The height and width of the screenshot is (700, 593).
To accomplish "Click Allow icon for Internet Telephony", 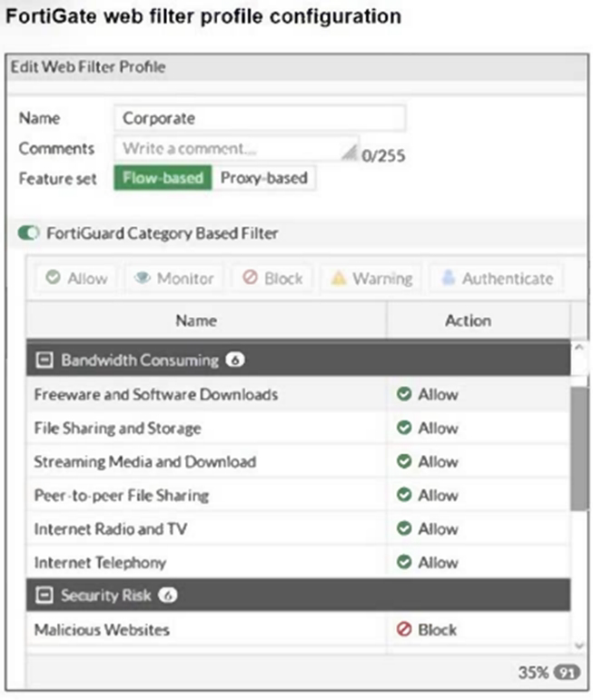I will click(x=404, y=563).
